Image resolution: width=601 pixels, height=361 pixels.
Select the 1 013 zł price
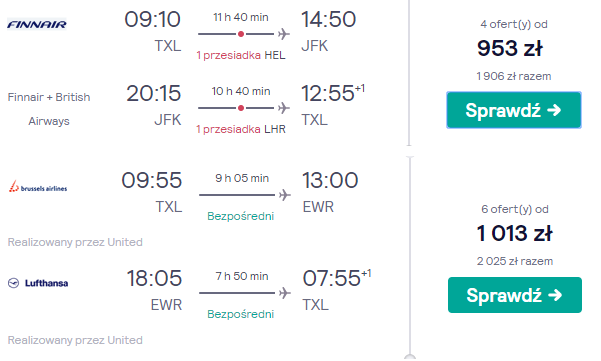515,233
